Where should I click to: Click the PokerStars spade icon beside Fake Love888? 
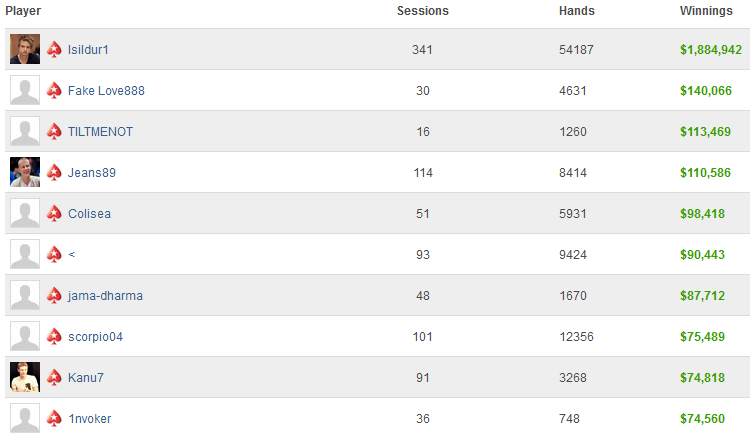tap(54, 90)
